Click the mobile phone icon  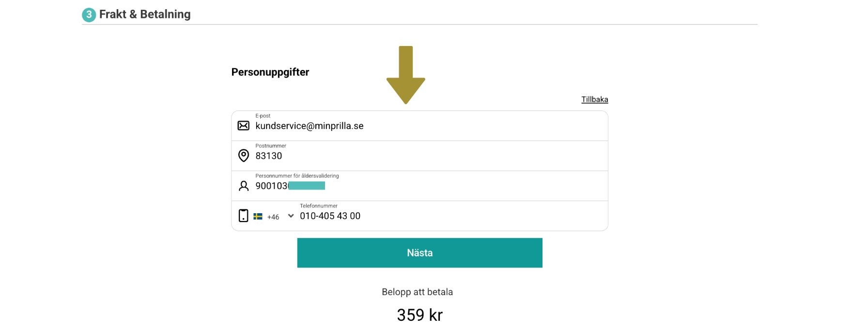coord(244,216)
